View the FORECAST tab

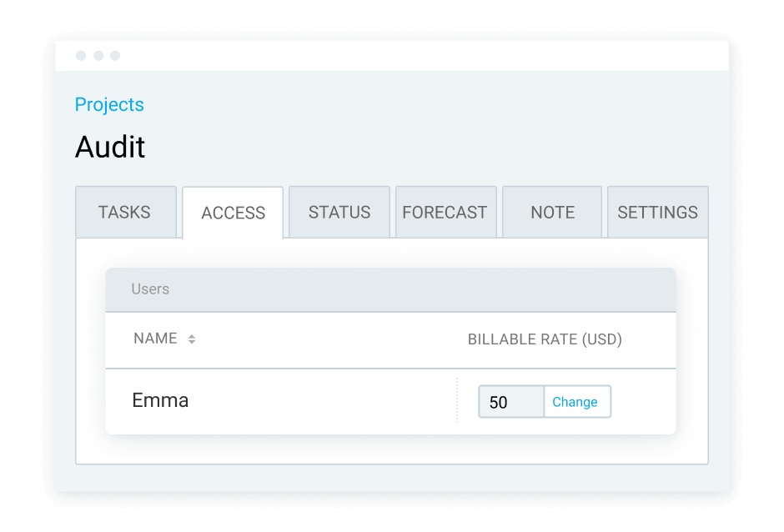(x=445, y=212)
